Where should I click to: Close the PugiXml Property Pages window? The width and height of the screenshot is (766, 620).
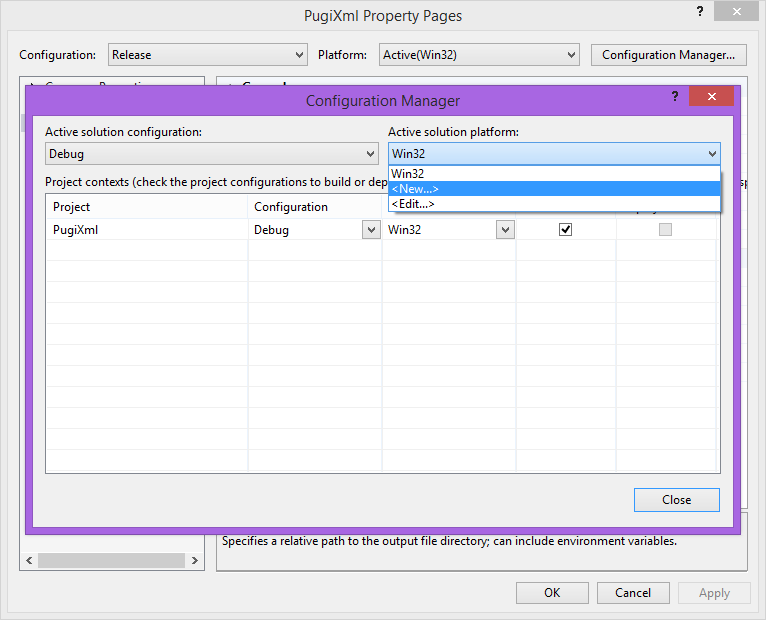(x=736, y=11)
